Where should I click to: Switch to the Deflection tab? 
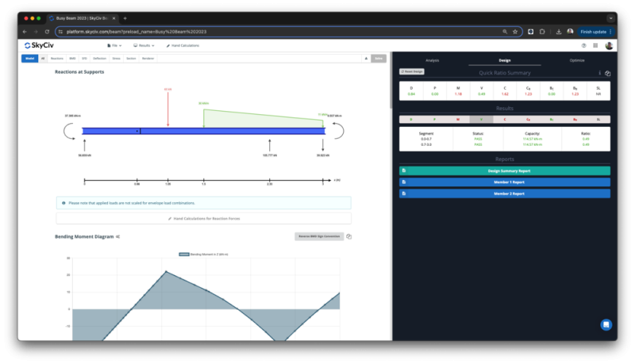click(x=99, y=59)
